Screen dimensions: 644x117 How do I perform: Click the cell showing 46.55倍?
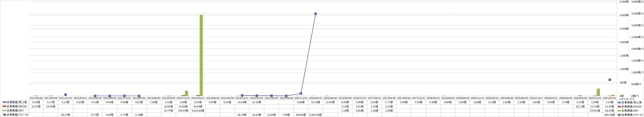(x=609, y=111)
